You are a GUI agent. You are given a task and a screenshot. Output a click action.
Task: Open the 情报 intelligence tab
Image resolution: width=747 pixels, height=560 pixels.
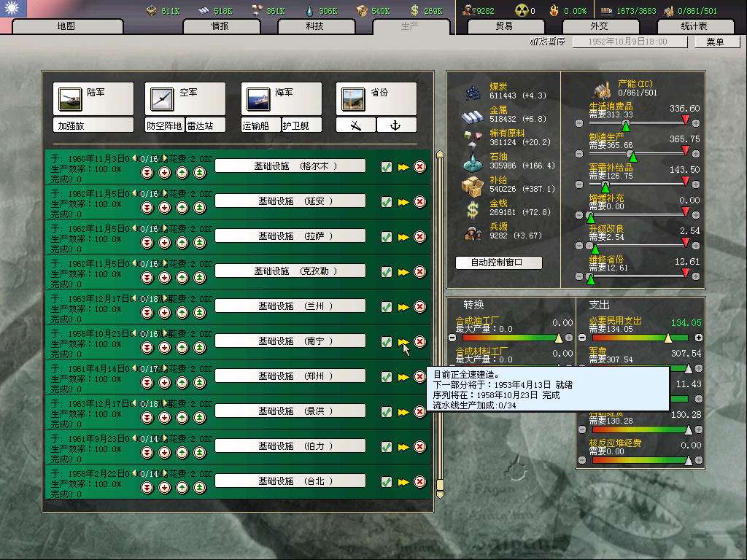220,26
